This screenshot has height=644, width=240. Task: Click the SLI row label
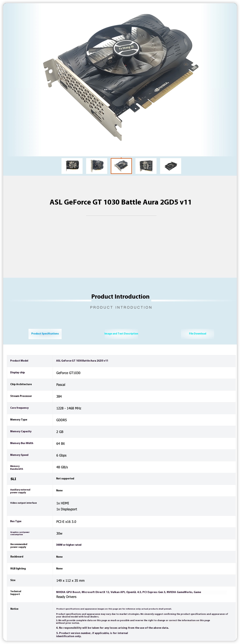pos(13,479)
